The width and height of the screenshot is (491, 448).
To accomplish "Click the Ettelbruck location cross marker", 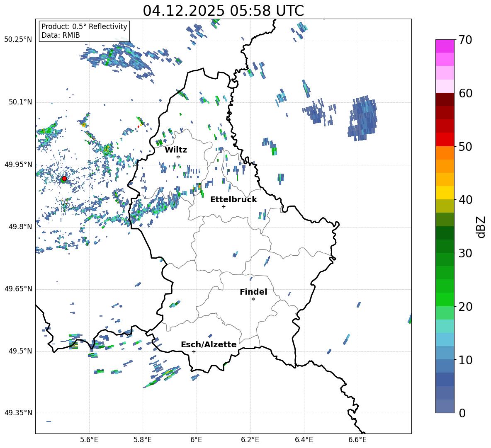I will coord(224,206).
